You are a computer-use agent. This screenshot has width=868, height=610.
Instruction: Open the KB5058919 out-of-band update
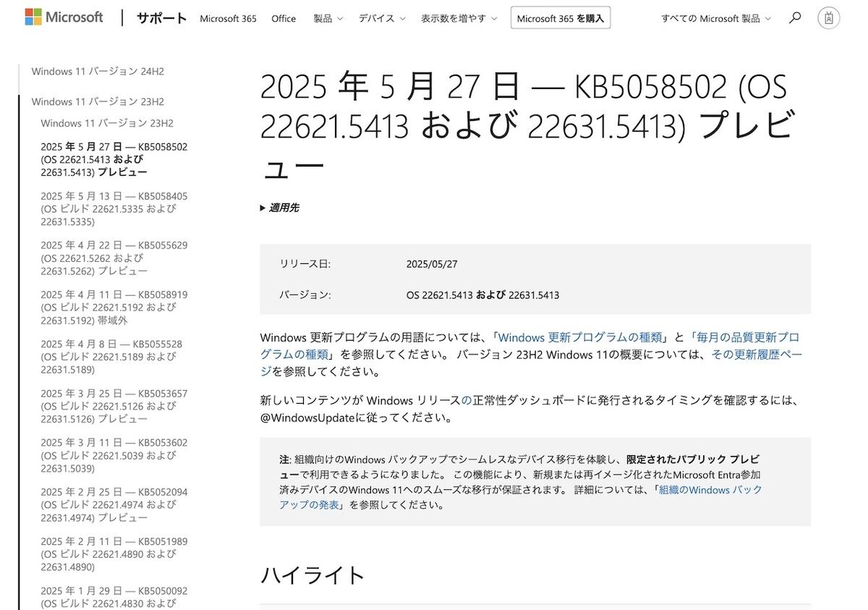tap(114, 307)
